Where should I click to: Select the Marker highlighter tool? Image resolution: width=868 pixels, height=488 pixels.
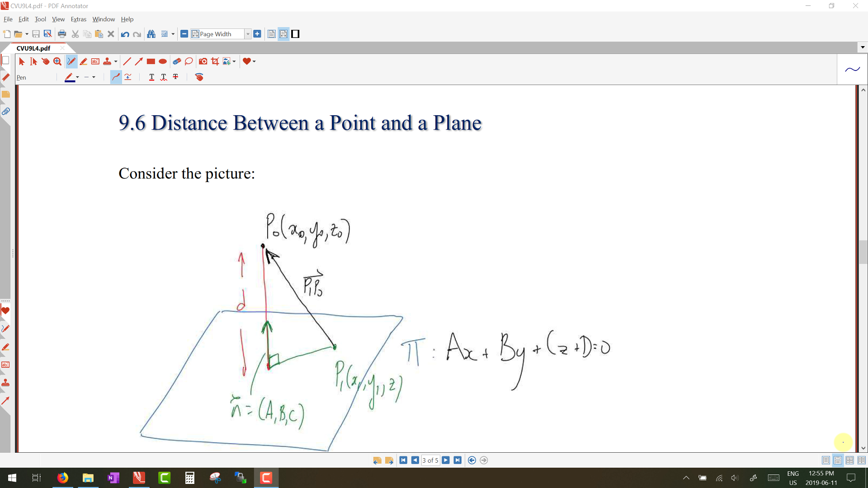[83, 61]
